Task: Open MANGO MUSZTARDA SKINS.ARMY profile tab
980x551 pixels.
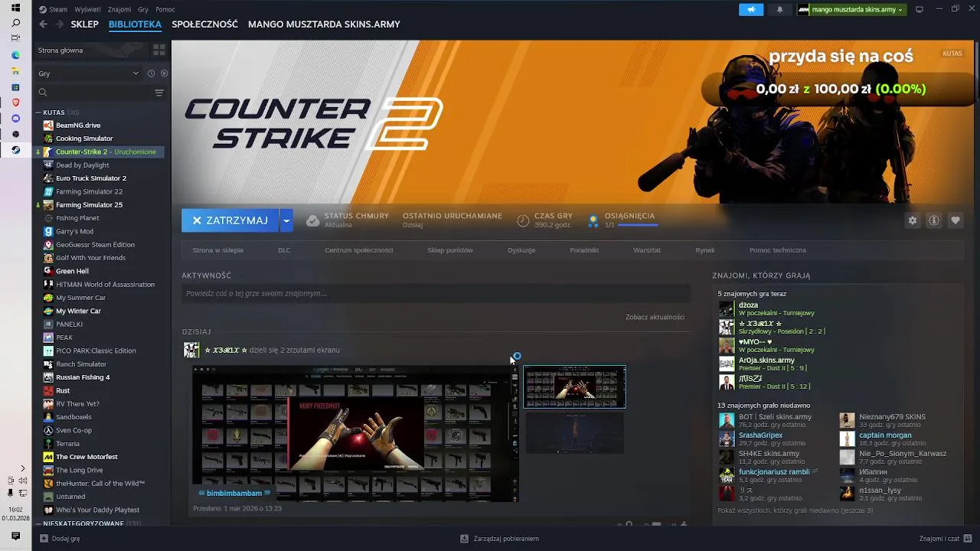Action: coord(324,24)
